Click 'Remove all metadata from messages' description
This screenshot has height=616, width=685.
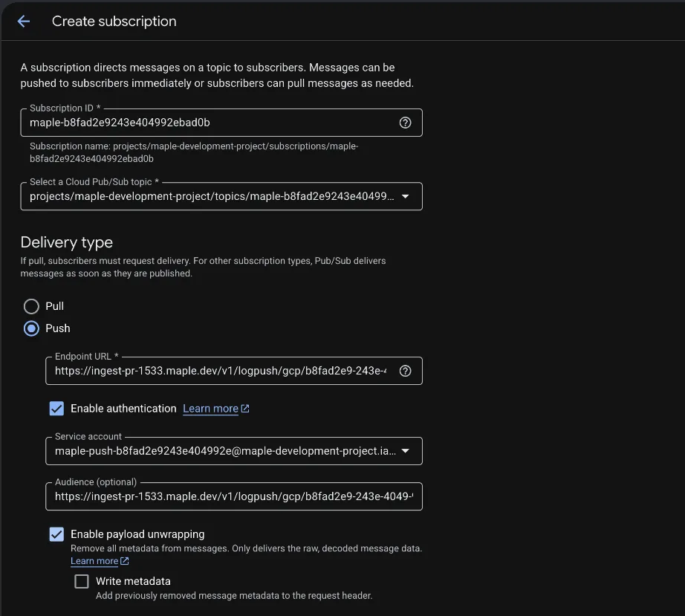[x=247, y=548]
